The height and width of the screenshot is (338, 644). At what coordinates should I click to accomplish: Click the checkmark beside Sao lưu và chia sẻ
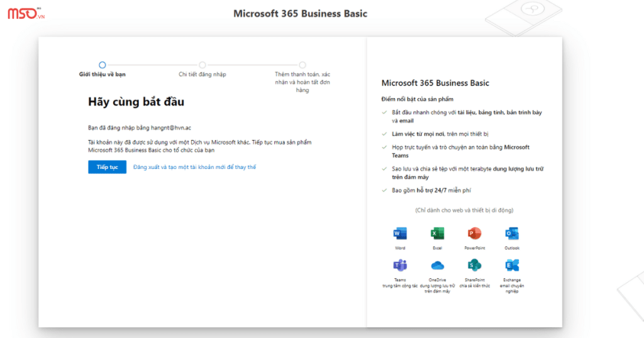384,168
